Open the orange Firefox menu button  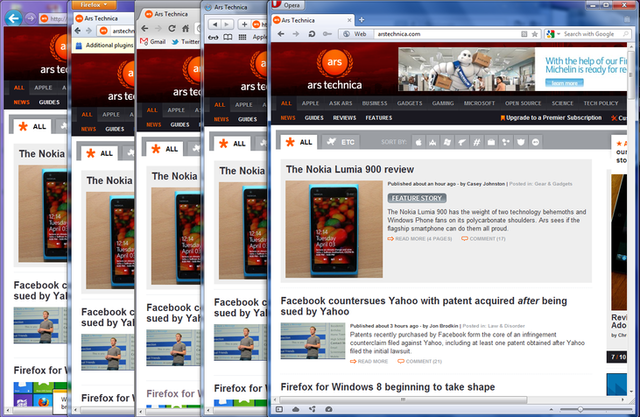pyautogui.click(x=94, y=4)
